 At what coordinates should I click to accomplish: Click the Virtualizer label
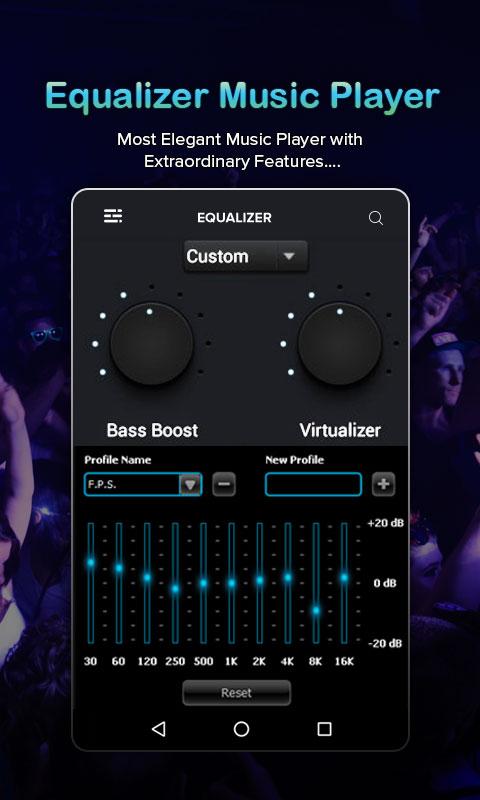pos(340,430)
